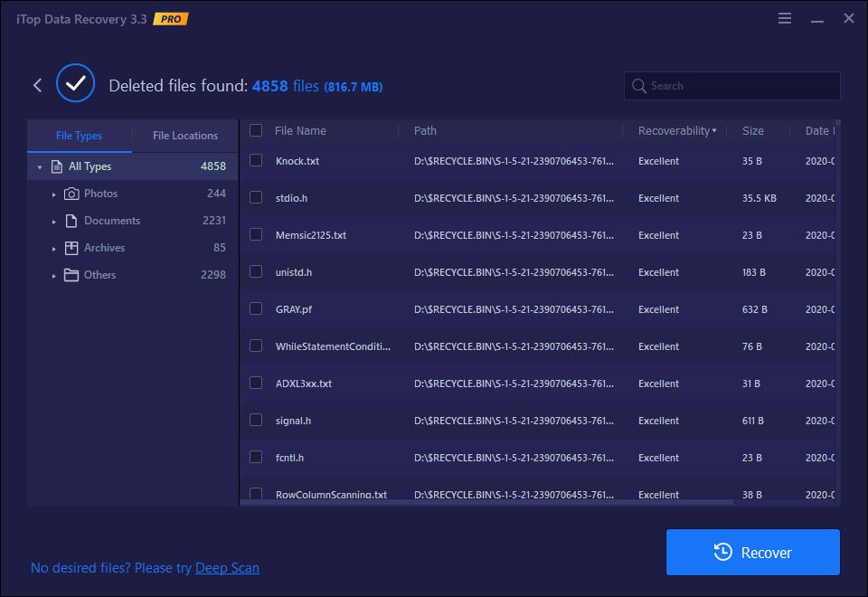Screen dimensions: 868x597
Task: Sort by Path column header
Action: (425, 130)
